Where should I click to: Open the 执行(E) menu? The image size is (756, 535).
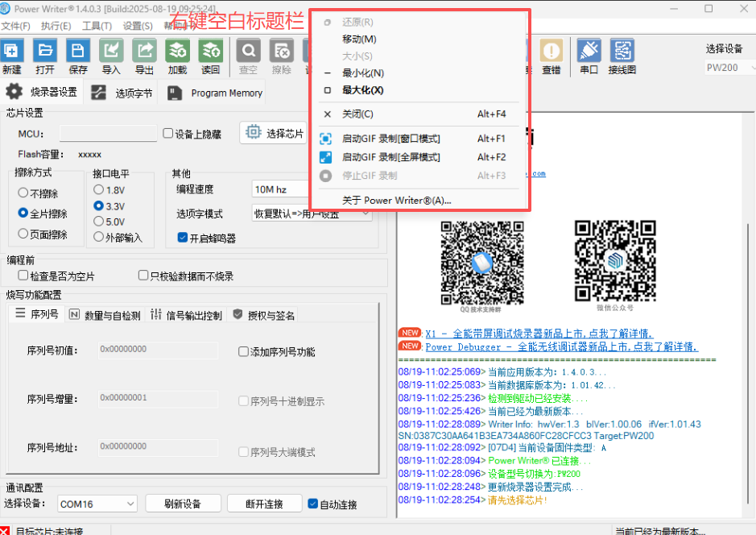tap(56, 26)
